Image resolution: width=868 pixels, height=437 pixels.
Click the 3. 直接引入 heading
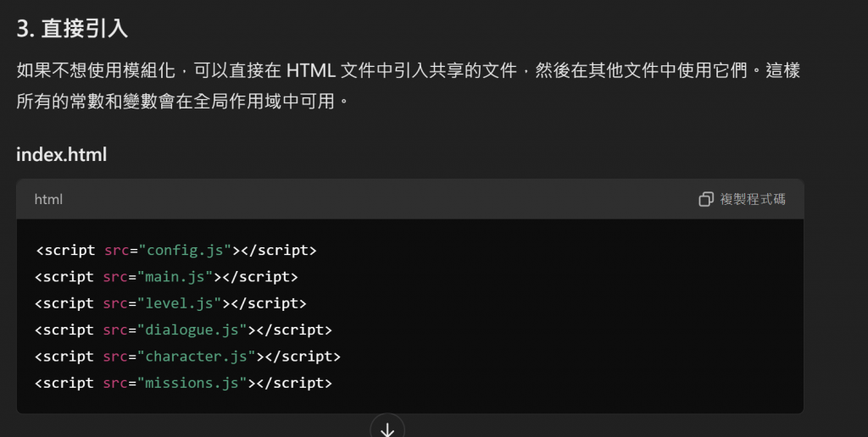point(72,29)
